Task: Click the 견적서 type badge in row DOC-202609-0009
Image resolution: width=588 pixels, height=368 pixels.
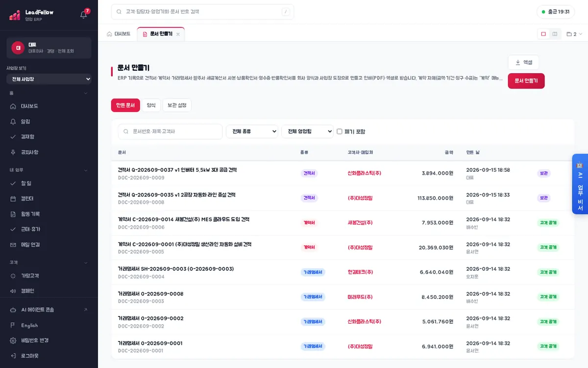Action: point(309,173)
